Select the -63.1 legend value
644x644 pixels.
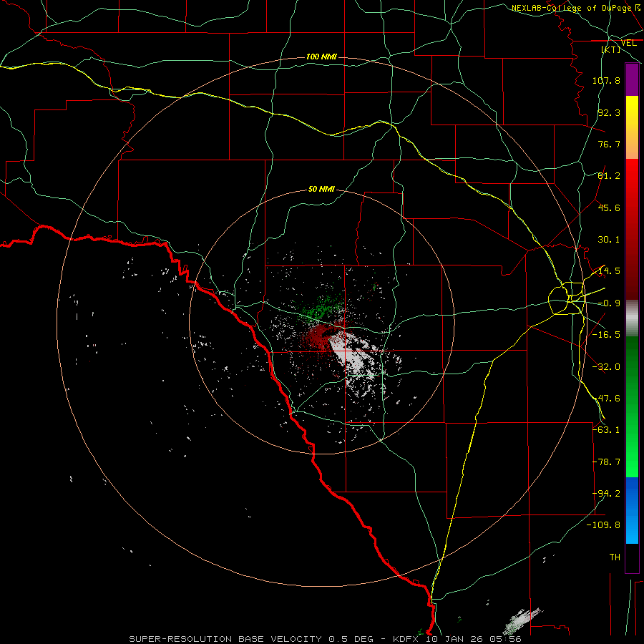click(x=606, y=430)
